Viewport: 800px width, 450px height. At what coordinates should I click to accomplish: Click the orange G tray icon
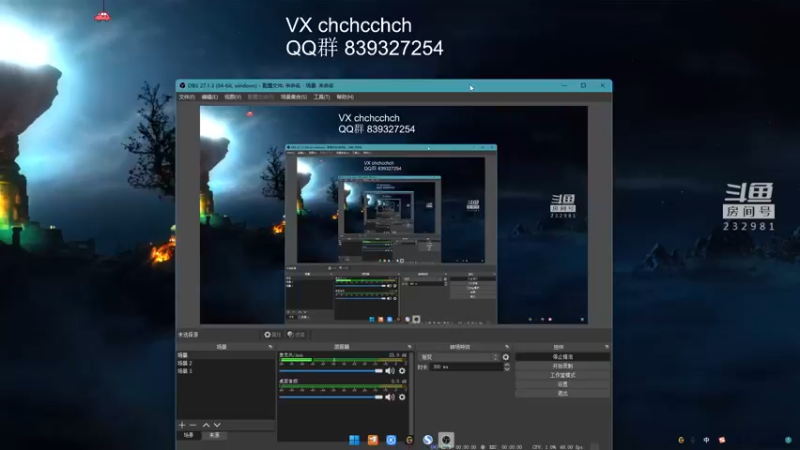point(681,440)
